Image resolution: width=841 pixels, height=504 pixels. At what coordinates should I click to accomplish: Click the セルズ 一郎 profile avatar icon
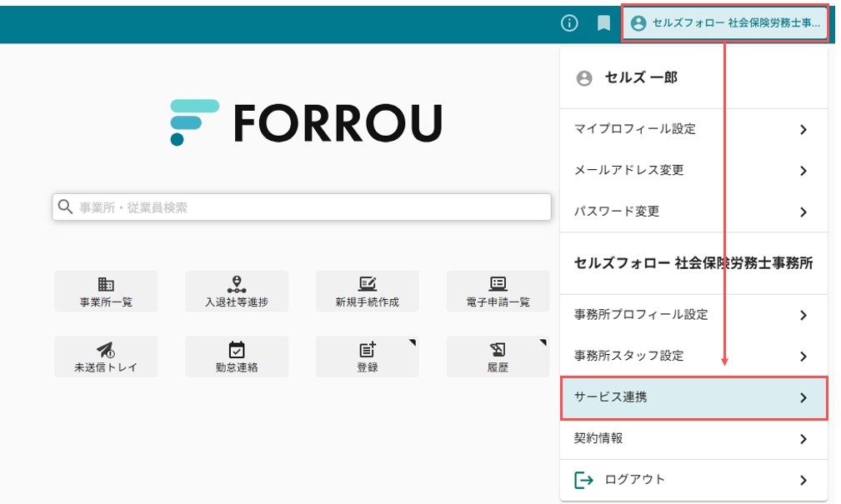click(584, 78)
